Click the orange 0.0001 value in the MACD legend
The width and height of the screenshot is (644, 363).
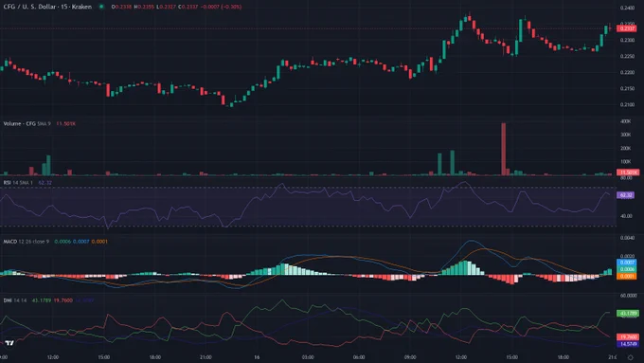99,242
